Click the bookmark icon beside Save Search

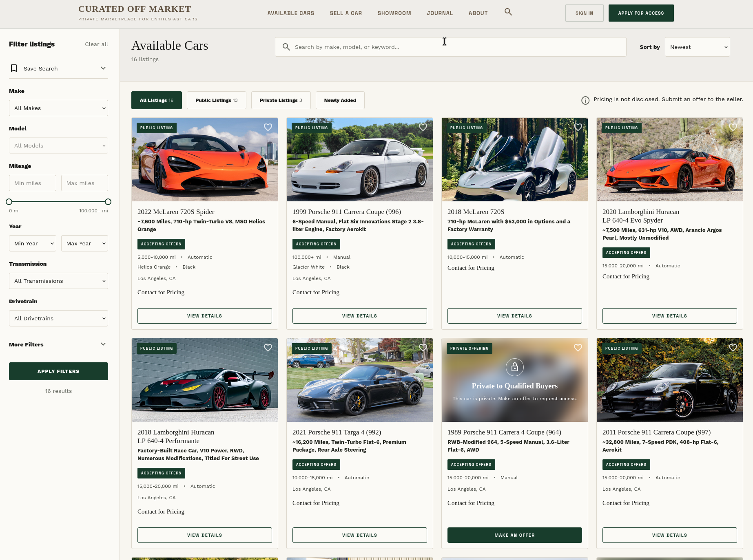[x=14, y=68]
